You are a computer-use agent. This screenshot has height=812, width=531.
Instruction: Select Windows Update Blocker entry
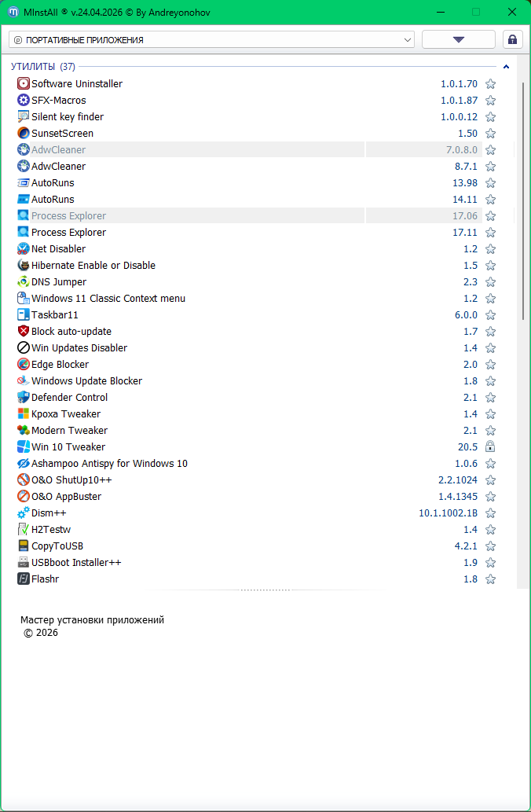tap(86, 380)
